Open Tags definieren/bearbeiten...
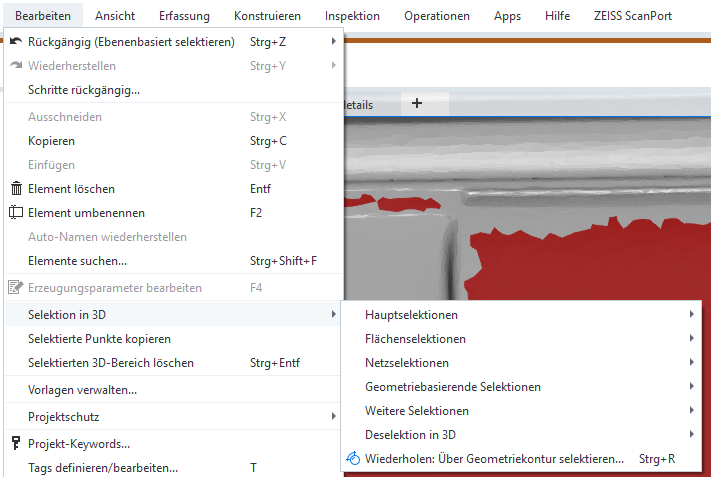 (173, 467)
